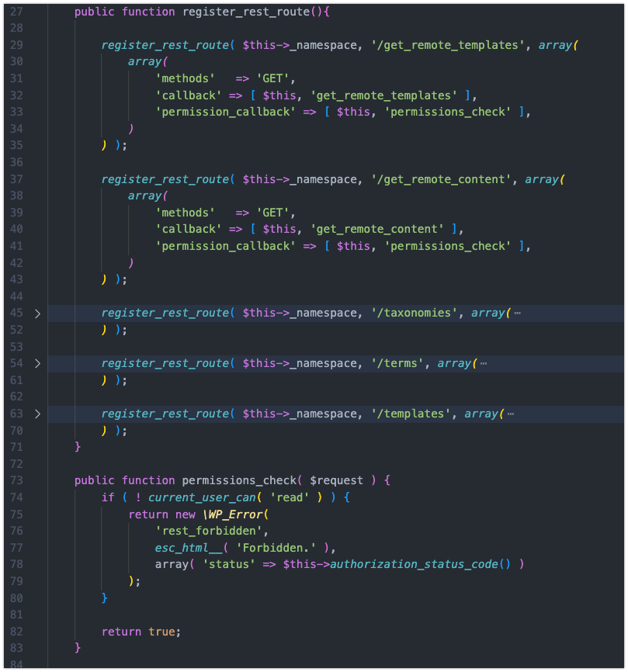Unfold the '/templates' route block on line 63
628x672 pixels.
click(36, 414)
